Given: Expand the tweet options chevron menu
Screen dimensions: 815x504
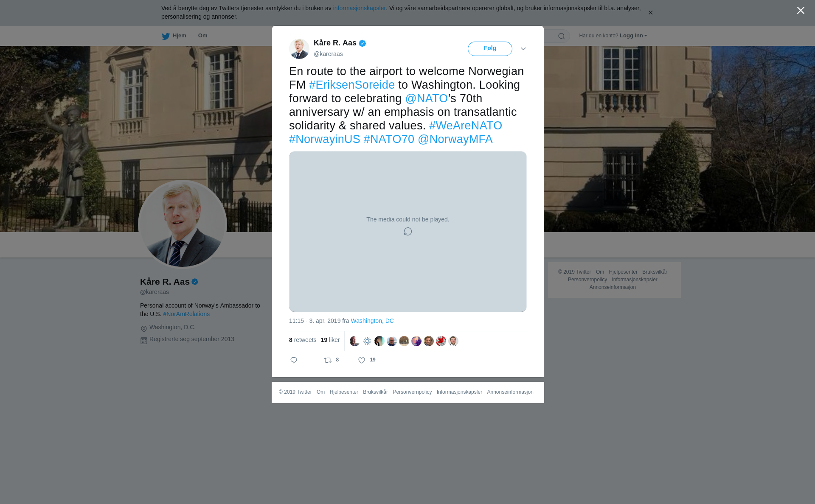Looking at the screenshot, I should pos(523,49).
